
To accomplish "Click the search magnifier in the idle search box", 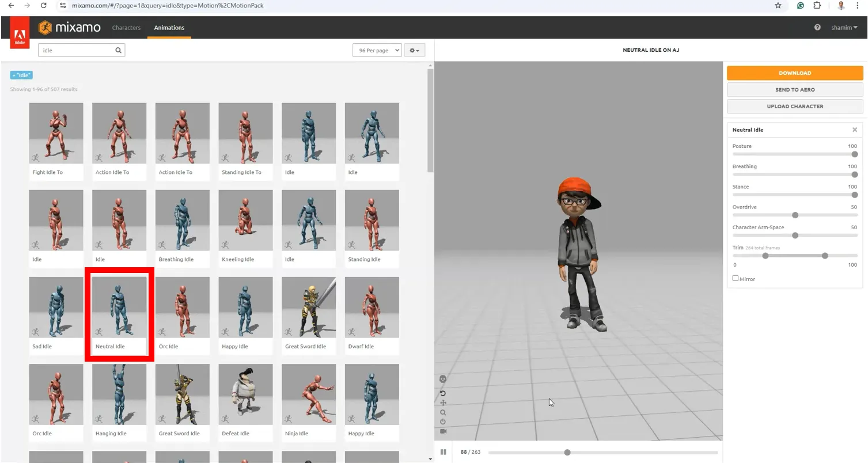I will click(x=118, y=50).
